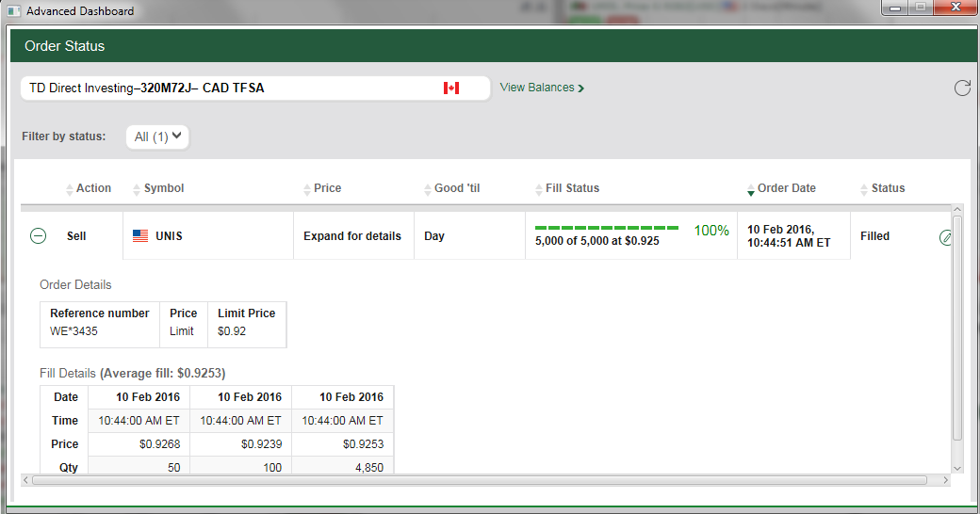Sort orders by Action column
The image size is (980, 514).
click(89, 188)
